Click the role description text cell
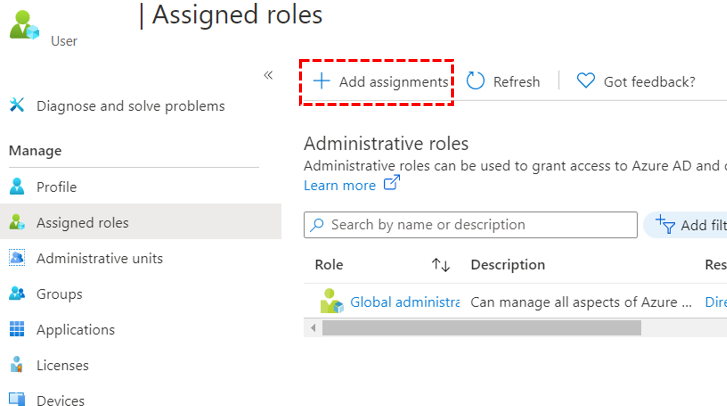This screenshot has width=727, height=406. click(581, 302)
